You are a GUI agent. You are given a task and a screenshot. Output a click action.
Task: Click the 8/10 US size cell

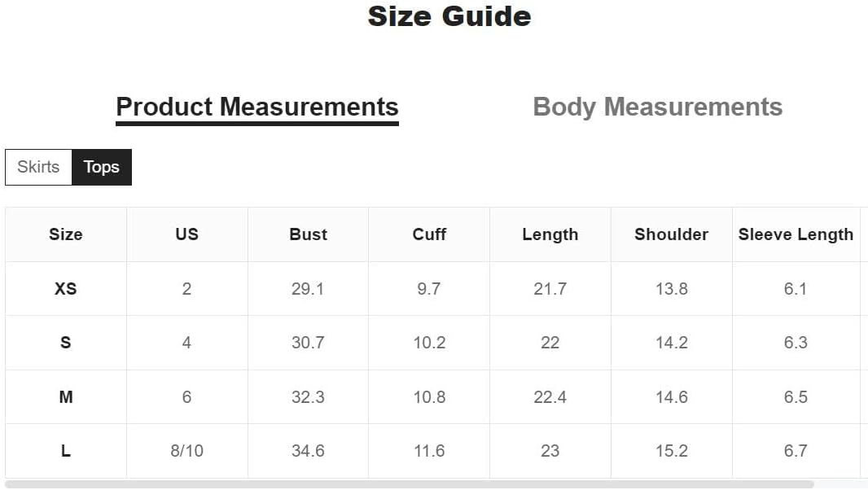(x=186, y=451)
